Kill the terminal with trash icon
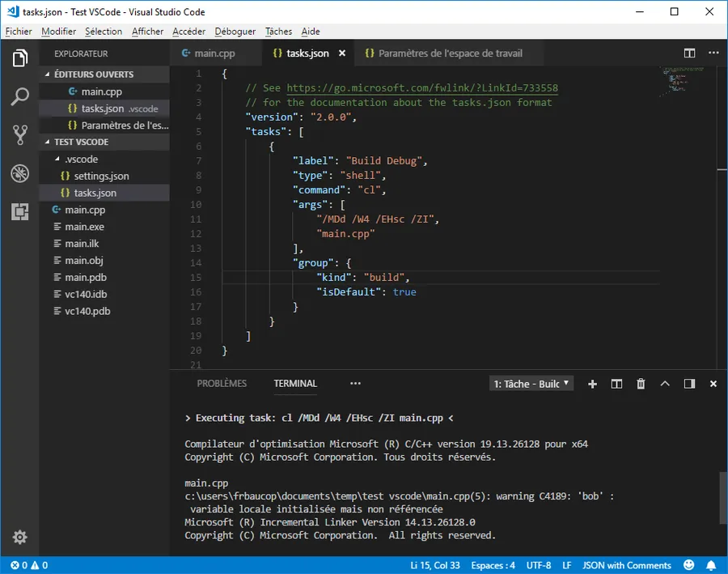This screenshot has height=574, width=728. (x=641, y=384)
